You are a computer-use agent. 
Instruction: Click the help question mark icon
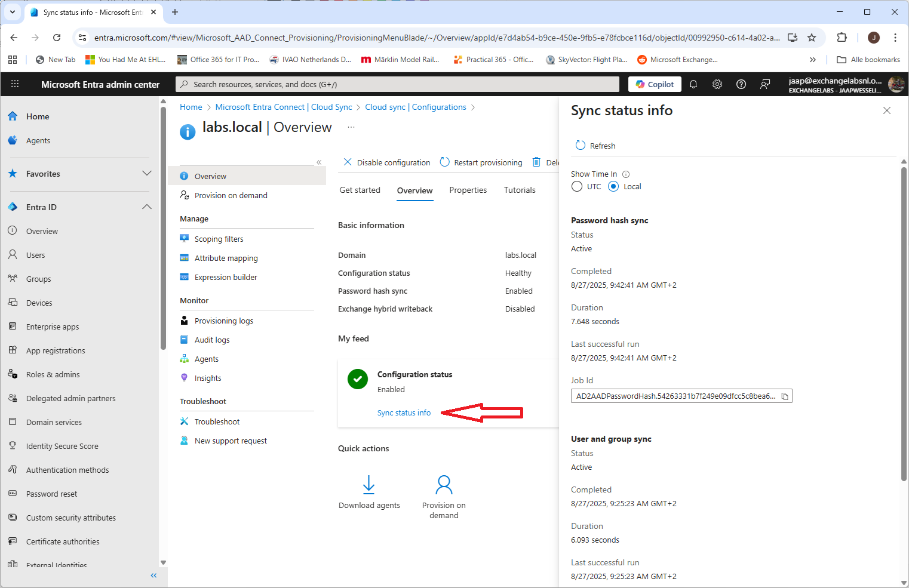coord(741,84)
